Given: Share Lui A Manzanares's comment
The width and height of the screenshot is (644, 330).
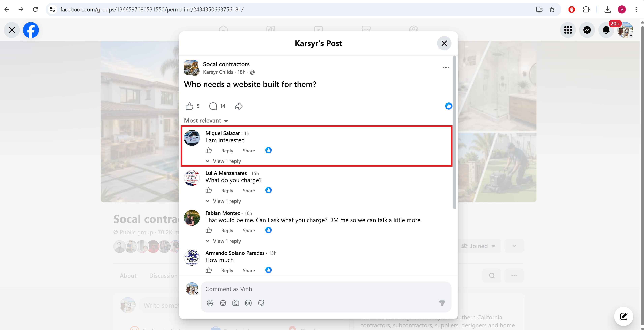Looking at the screenshot, I should coord(249,191).
